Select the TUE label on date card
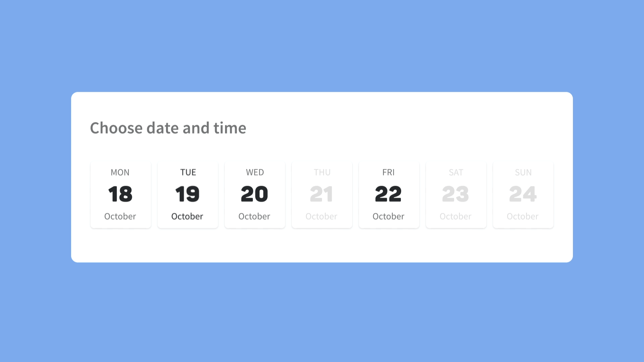Viewport: 644px width, 362px height. 187,172
